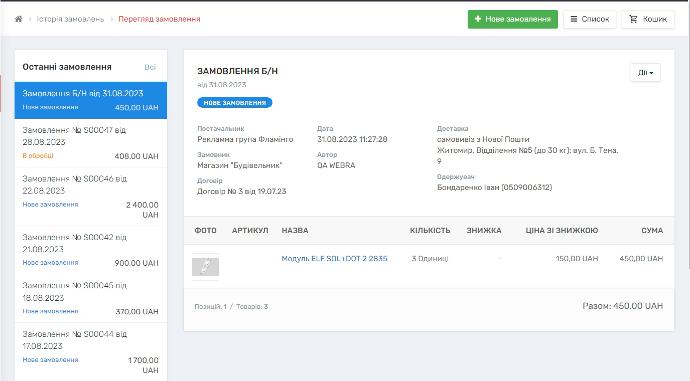Select order № S00042 від 21.08.2023

tap(91, 250)
